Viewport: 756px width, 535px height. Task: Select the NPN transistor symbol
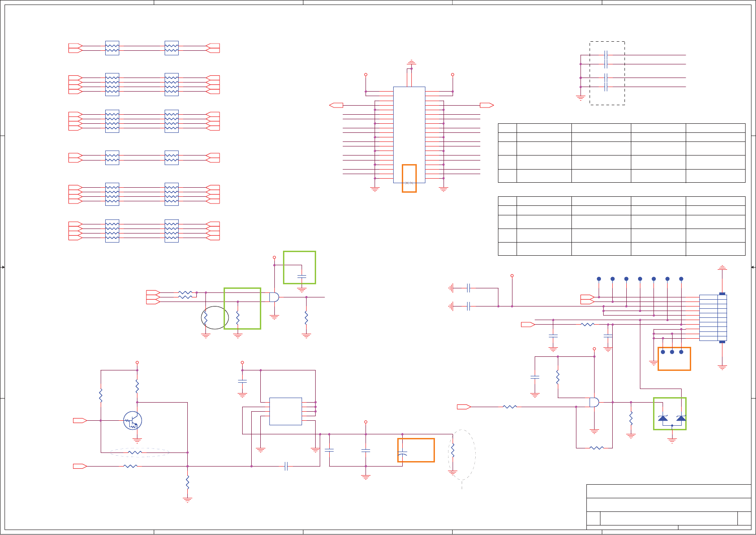132,421
